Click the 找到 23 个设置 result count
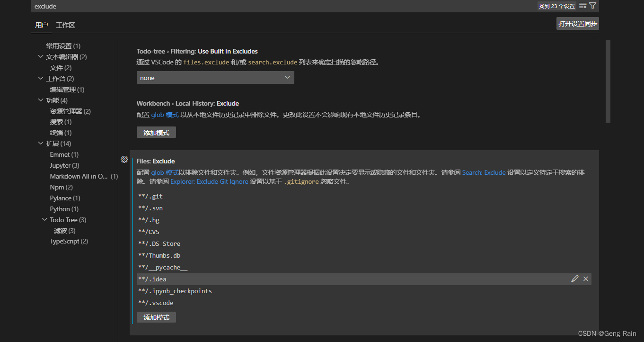 coord(557,6)
